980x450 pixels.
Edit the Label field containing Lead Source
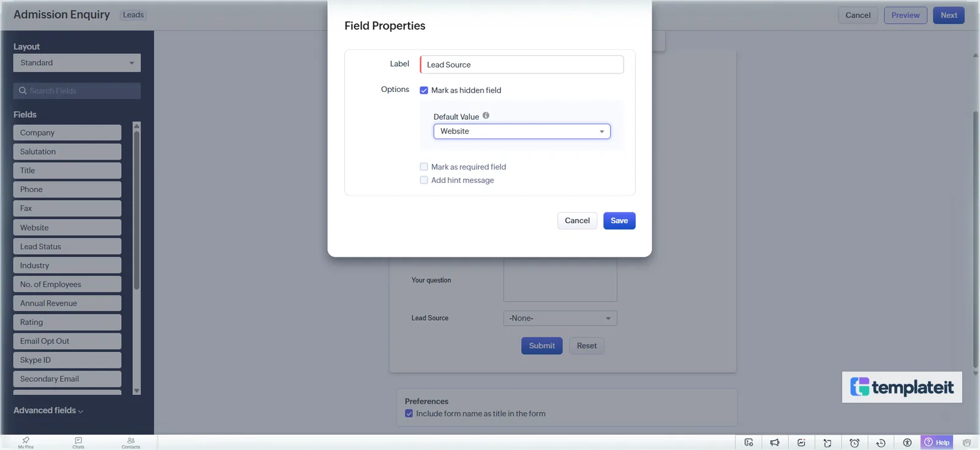522,64
